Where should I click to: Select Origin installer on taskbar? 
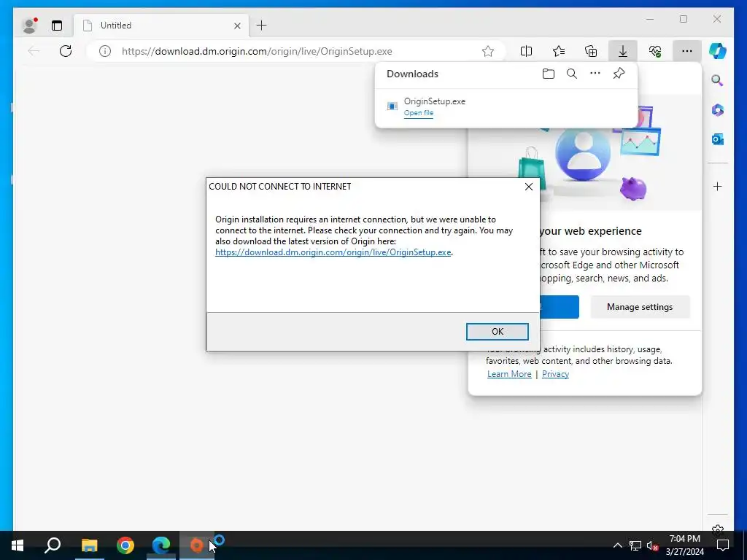click(197, 545)
